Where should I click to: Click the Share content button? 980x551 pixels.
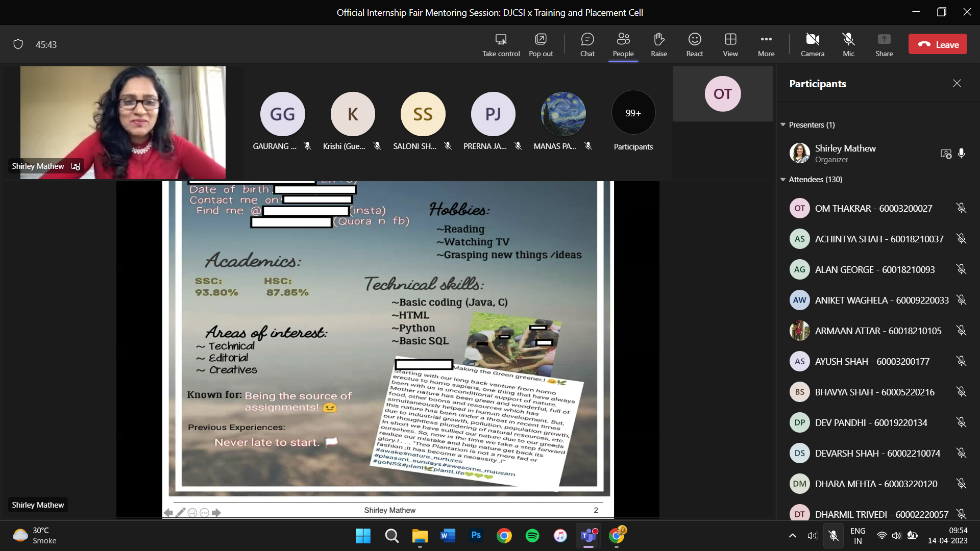click(x=884, y=45)
